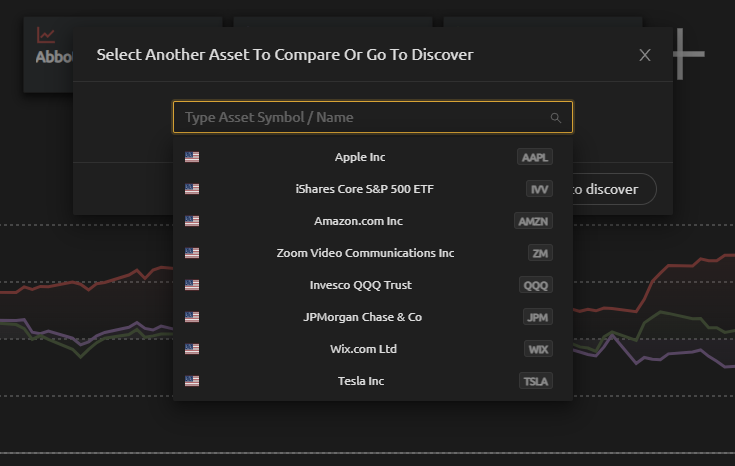Select Apple Inc from suggestions
Viewport: 735px width, 466px height.
pyautogui.click(x=360, y=157)
